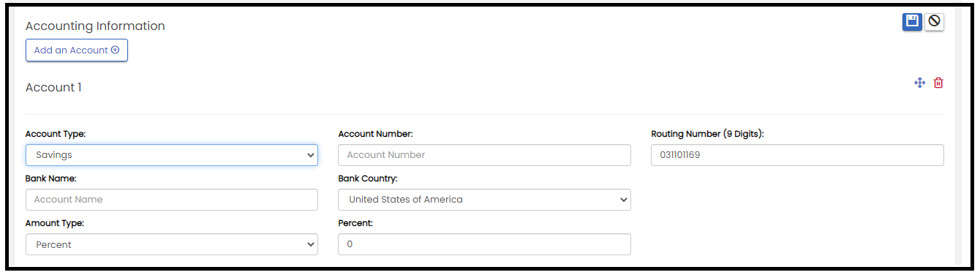Click the Routing Number field containing 031101169
Viewport: 980px width, 275px height.
point(797,155)
